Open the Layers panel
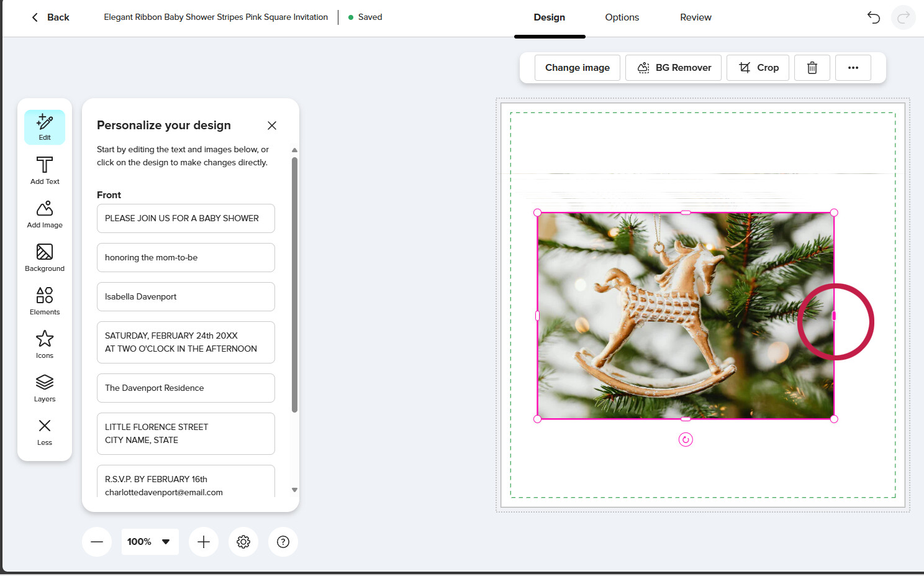This screenshot has width=924, height=576. tap(45, 388)
